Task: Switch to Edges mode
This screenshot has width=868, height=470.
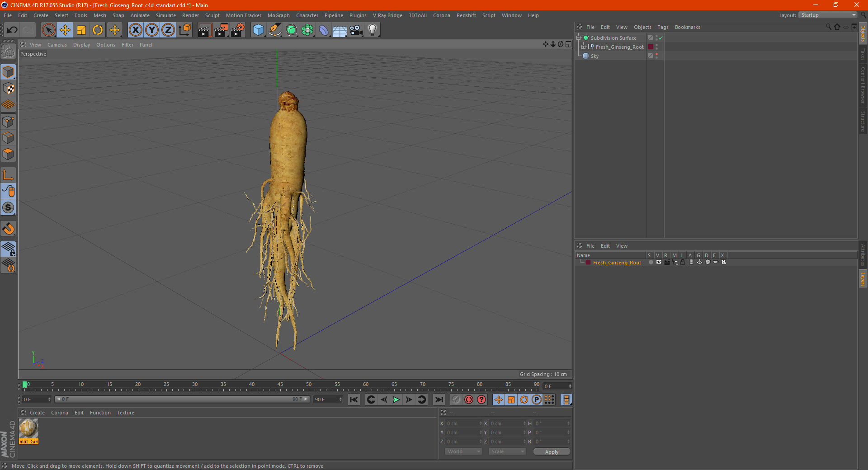Action: pyautogui.click(x=8, y=138)
